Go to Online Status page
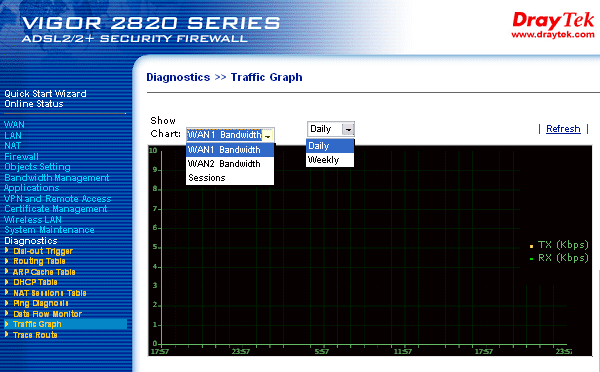The height and width of the screenshot is (372, 600). (x=34, y=104)
